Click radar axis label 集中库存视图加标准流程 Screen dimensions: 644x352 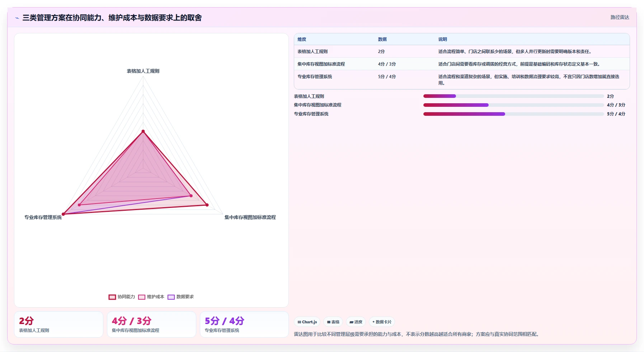tap(250, 217)
